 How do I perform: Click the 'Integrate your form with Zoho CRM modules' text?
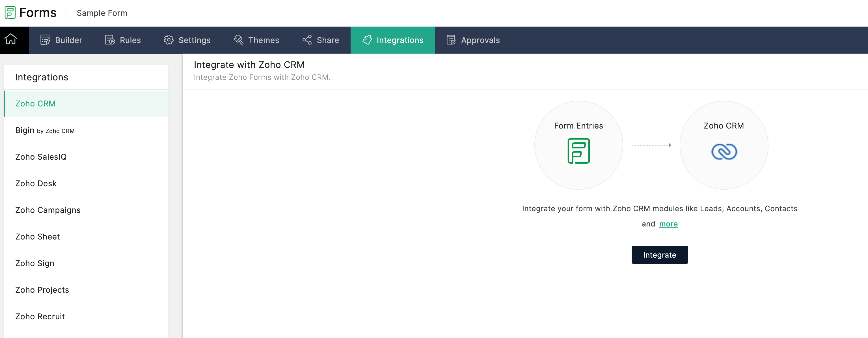(660, 209)
